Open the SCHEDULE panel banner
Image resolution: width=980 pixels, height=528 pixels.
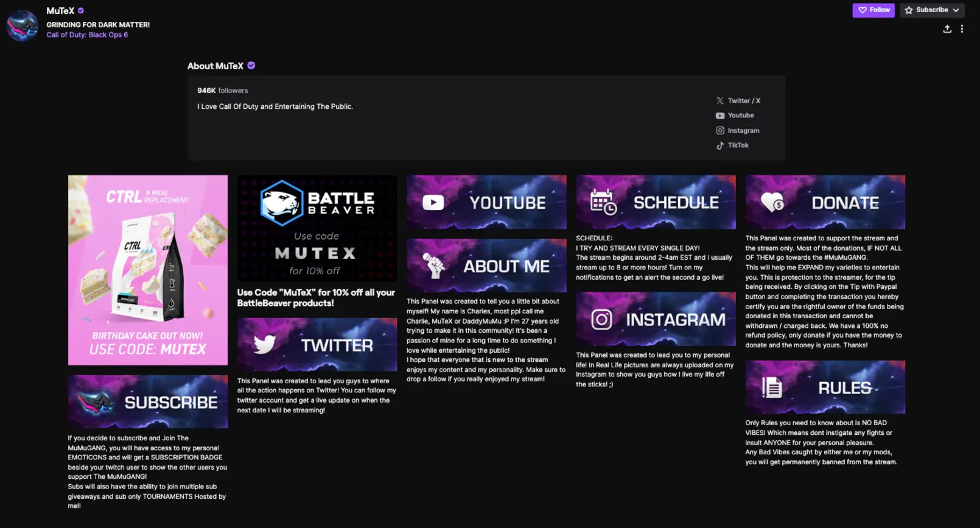click(656, 202)
